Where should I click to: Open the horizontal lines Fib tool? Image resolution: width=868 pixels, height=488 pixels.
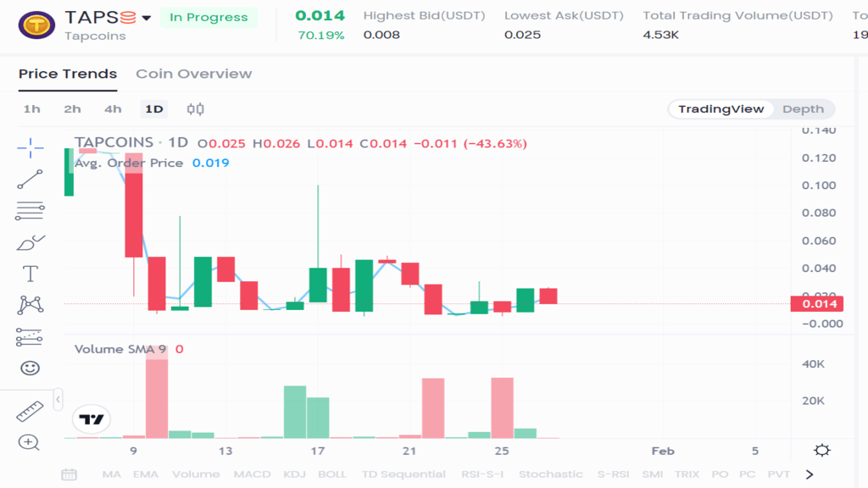pyautogui.click(x=30, y=211)
